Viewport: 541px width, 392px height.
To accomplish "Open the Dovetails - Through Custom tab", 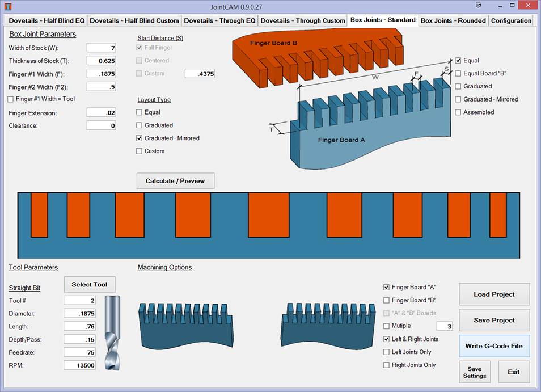I will pyautogui.click(x=303, y=20).
